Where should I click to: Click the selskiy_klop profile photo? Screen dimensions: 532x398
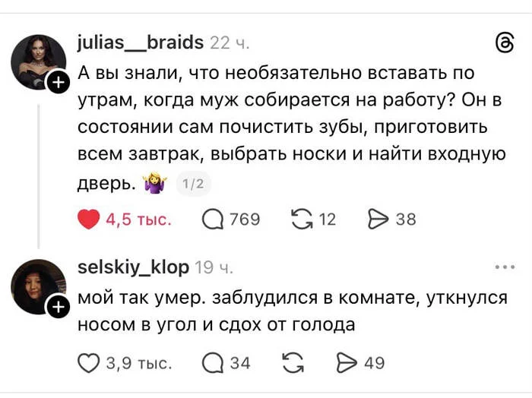[x=37, y=286]
